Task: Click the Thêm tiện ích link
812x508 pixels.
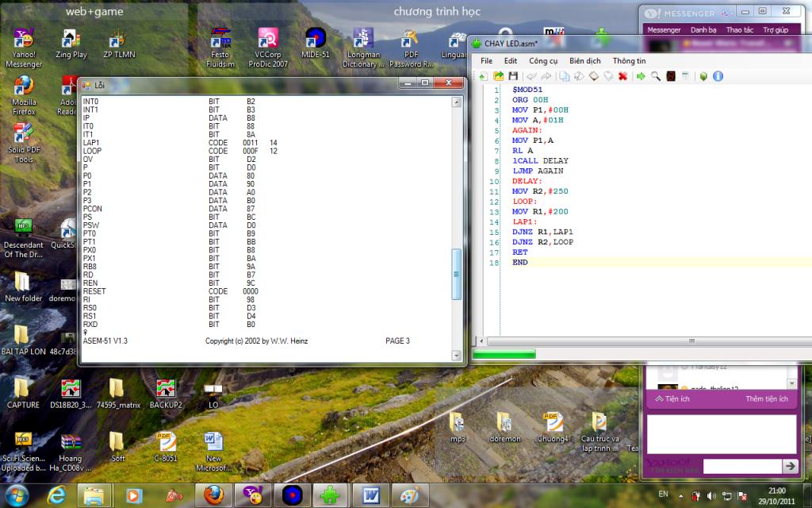Action: pyautogui.click(x=766, y=399)
